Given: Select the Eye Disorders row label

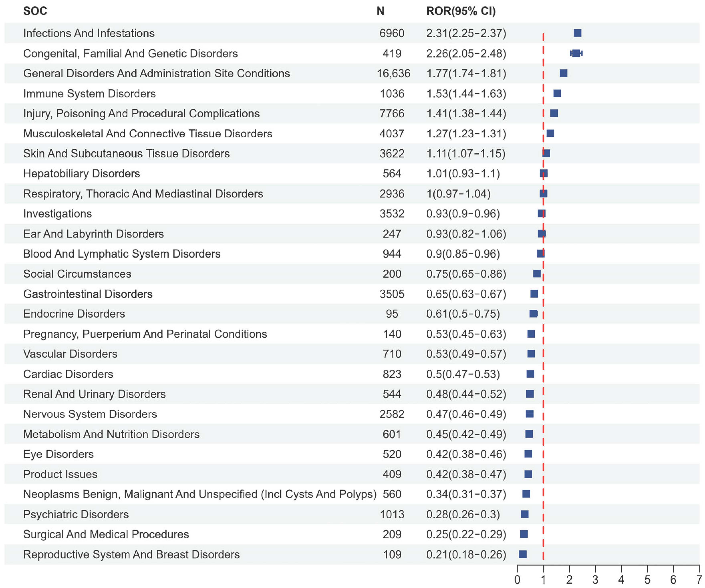Looking at the screenshot, I should pyautogui.click(x=58, y=454).
